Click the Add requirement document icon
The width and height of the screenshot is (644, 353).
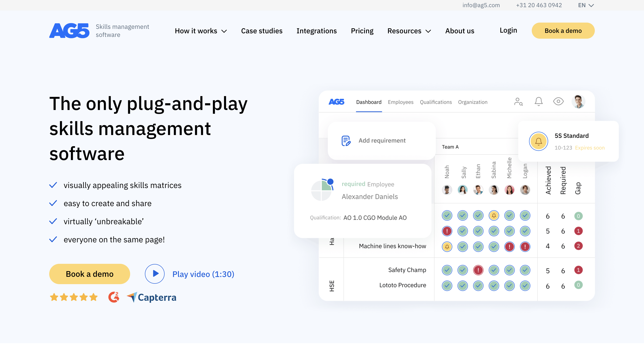pyautogui.click(x=346, y=141)
